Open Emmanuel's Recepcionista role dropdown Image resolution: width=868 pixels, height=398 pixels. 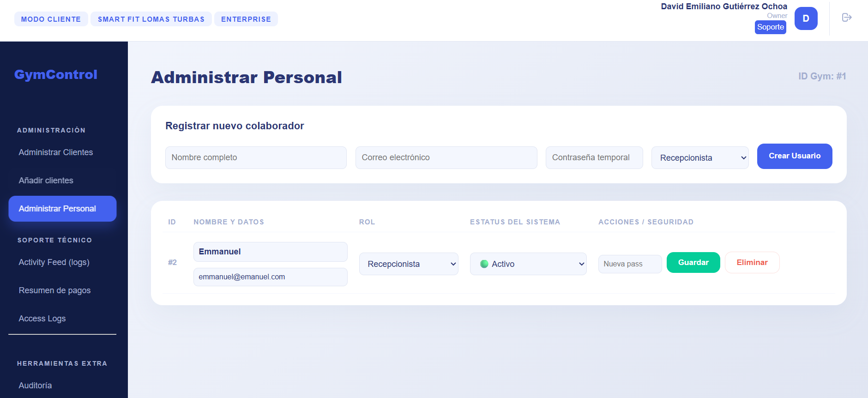(x=409, y=264)
